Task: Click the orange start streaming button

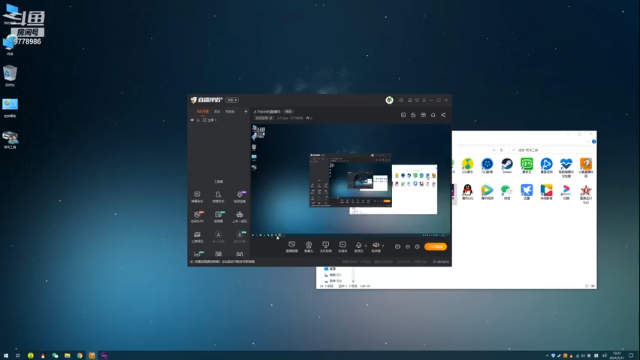Action: [x=436, y=247]
